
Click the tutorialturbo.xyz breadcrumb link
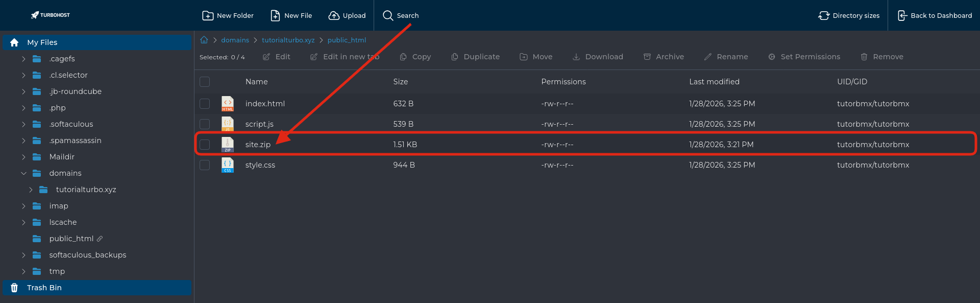[288, 40]
